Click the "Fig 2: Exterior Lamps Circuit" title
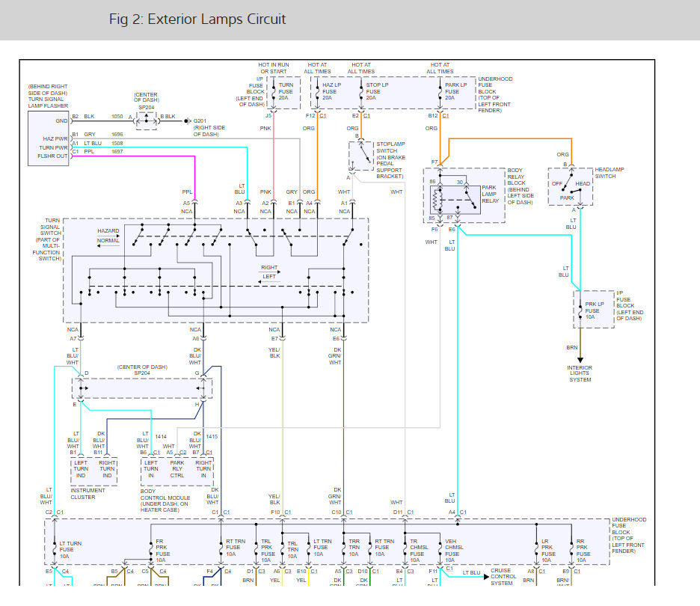Viewport: 700px width, 606px height. tap(197, 19)
